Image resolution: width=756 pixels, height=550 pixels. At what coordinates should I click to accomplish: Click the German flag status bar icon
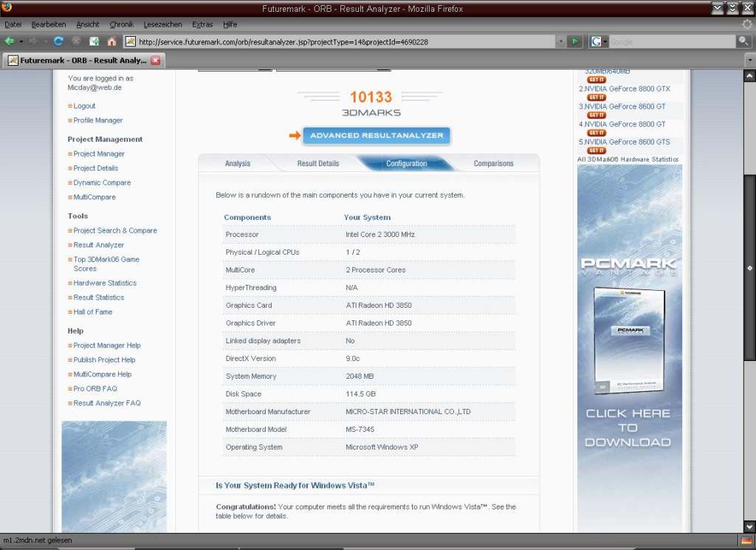pyautogui.click(x=747, y=540)
